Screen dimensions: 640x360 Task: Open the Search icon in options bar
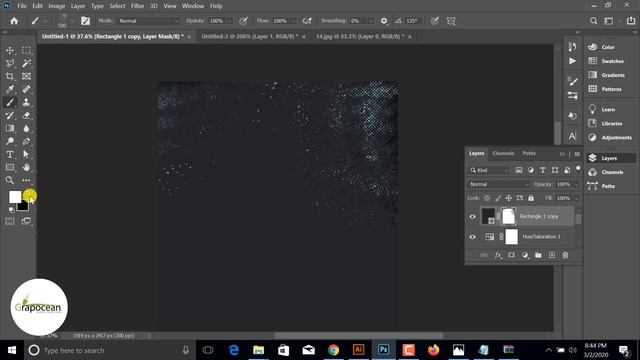593,21
